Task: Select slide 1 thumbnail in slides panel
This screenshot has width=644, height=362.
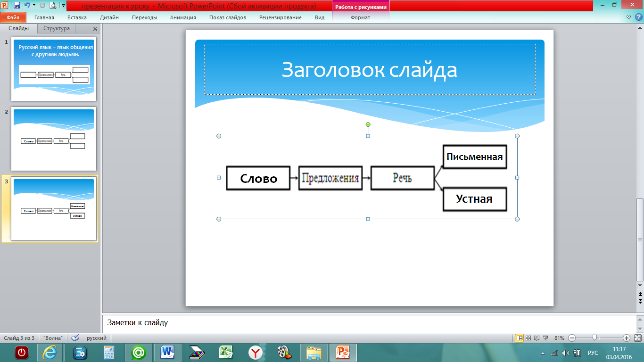Action: [54, 69]
